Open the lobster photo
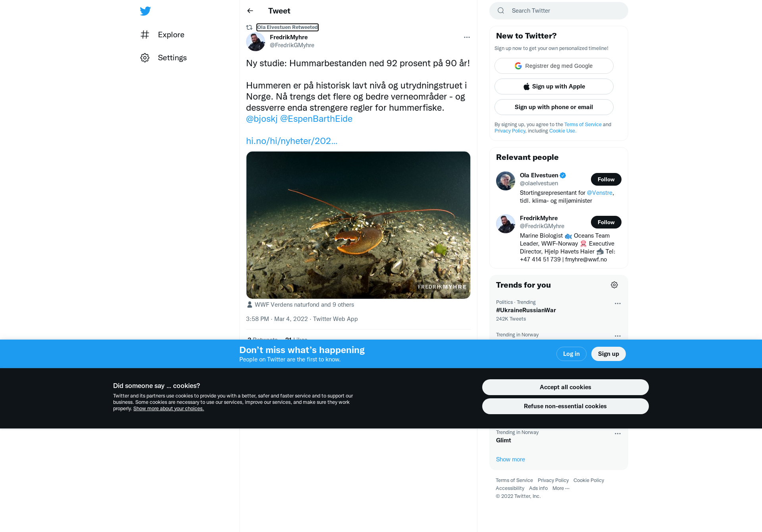This screenshot has width=762, height=532. [x=358, y=225]
